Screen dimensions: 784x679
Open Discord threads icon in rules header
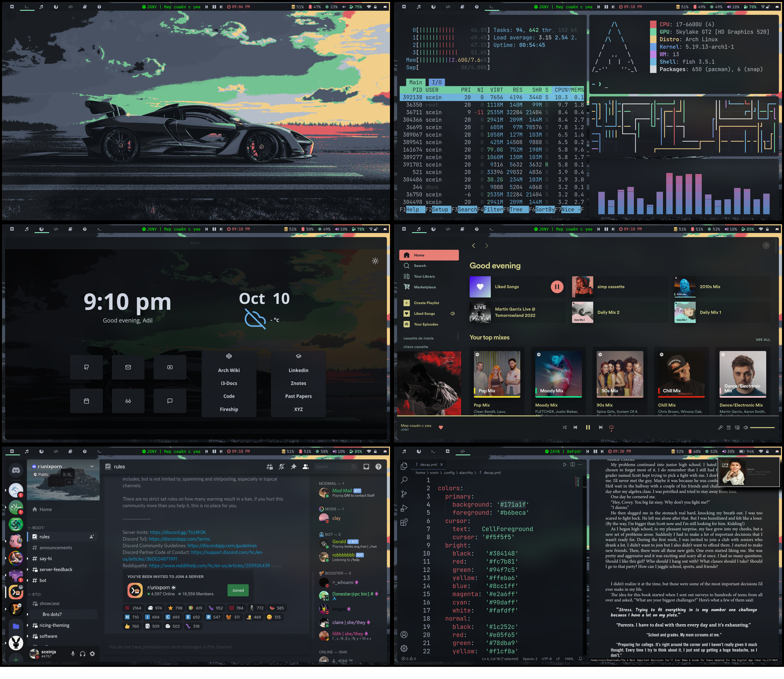269,467
